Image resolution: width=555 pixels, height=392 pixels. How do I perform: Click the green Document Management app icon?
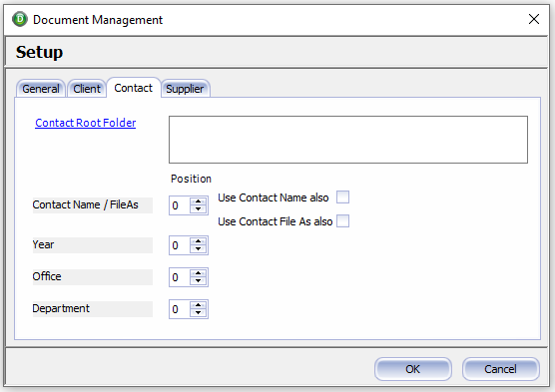click(x=20, y=19)
